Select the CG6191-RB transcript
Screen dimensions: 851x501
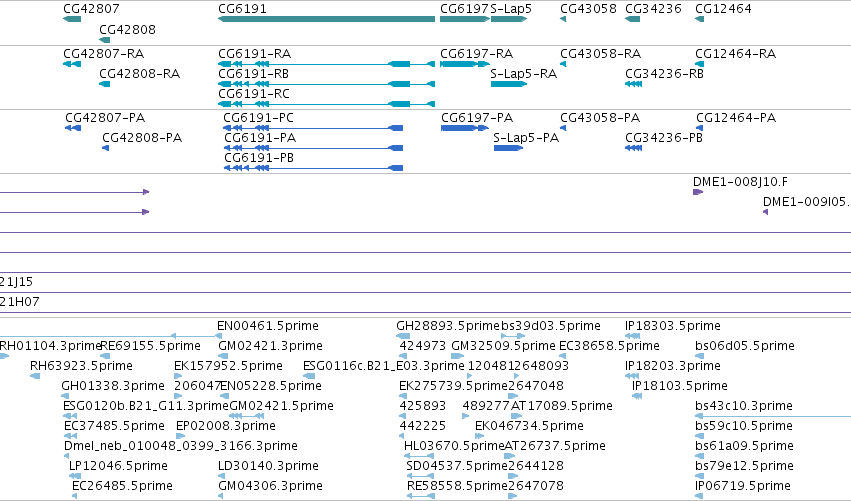point(326,84)
